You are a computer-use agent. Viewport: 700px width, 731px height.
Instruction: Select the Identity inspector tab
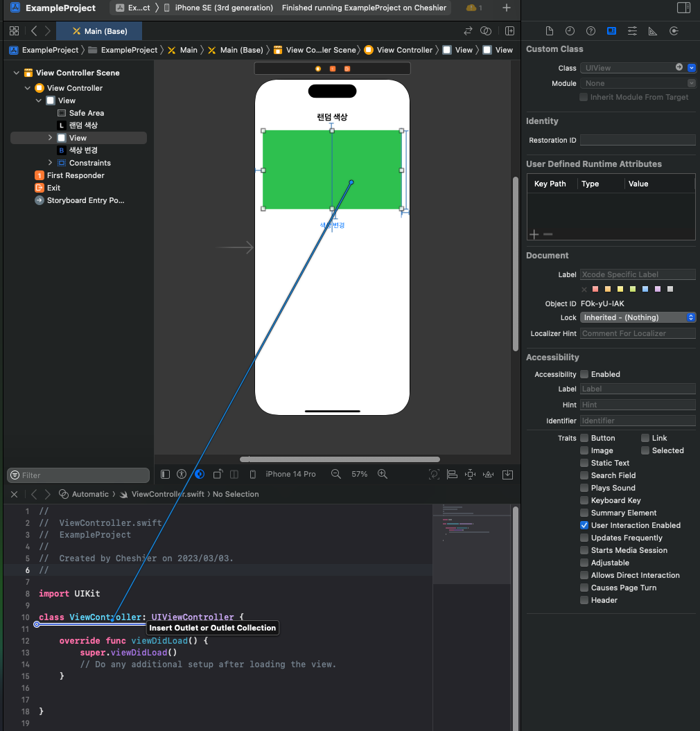point(611,30)
